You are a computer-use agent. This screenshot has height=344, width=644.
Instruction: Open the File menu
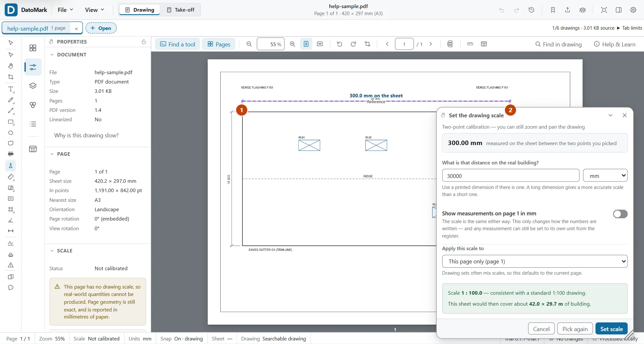[65, 10]
